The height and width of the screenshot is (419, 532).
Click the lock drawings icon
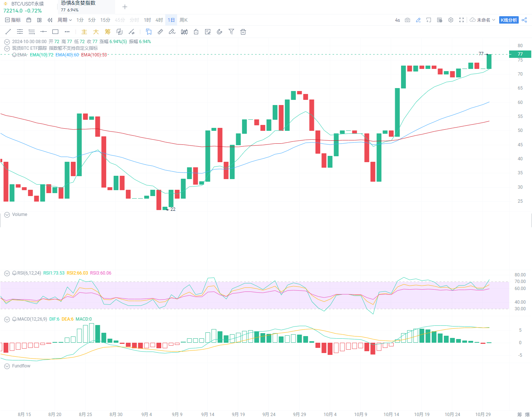[196, 32]
